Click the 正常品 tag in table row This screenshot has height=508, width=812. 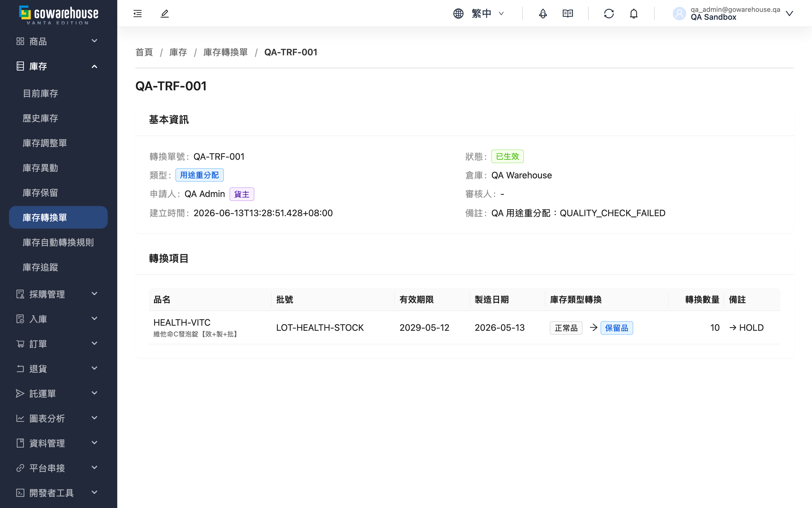click(x=566, y=328)
